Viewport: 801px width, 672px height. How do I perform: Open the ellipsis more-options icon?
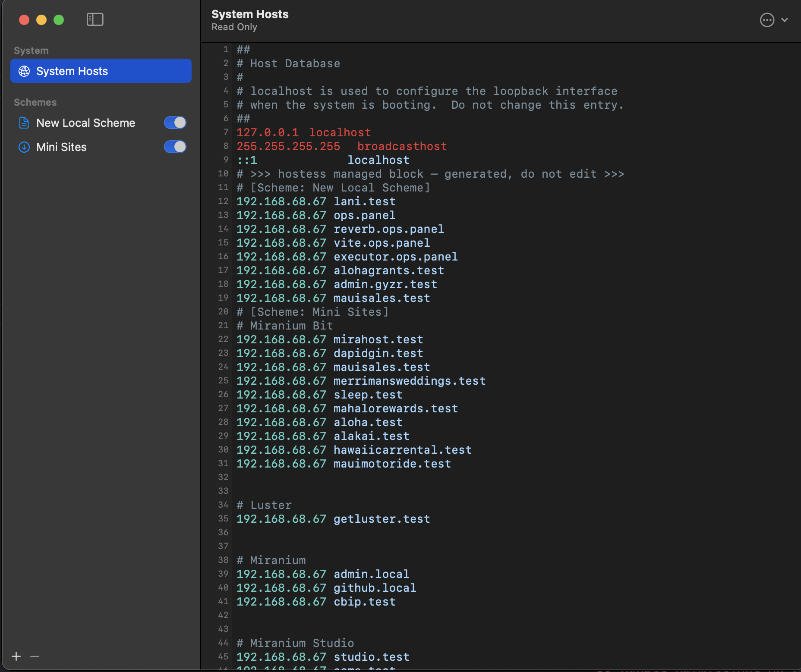pyautogui.click(x=767, y=20)
